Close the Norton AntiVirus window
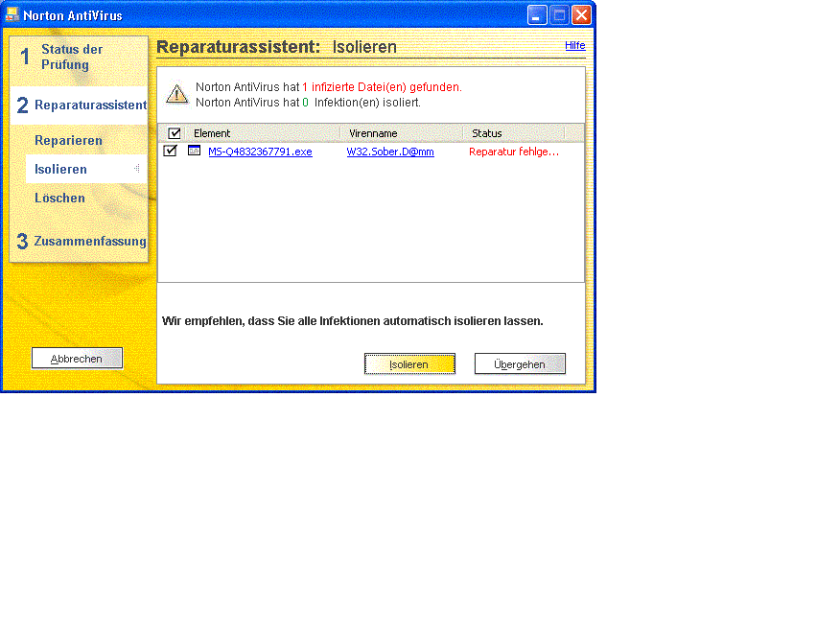Screen dimensions: 840x631 tap(581, 15)
